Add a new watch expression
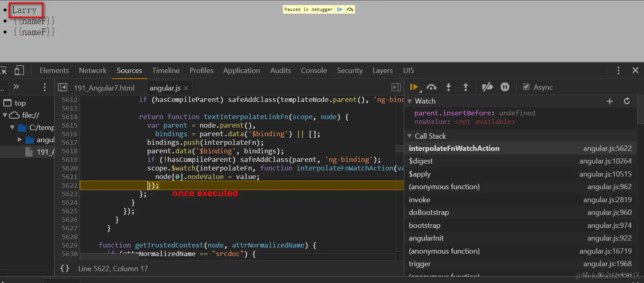Screen dimensions: 644x283 [610, 101]
